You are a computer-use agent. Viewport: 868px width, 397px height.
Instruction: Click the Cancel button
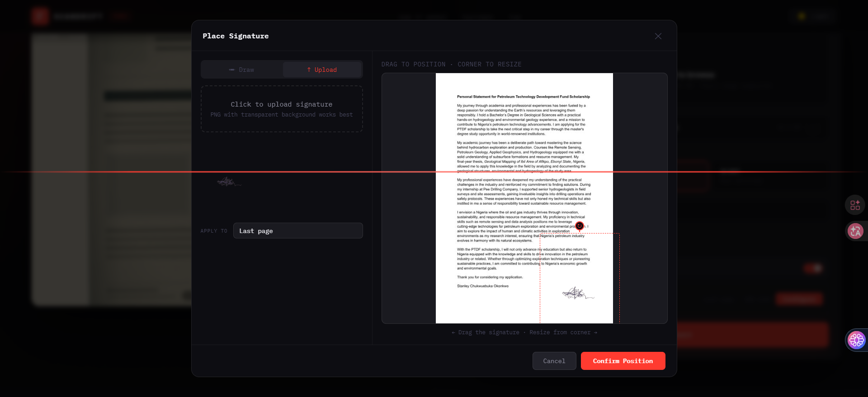[554, 361]
